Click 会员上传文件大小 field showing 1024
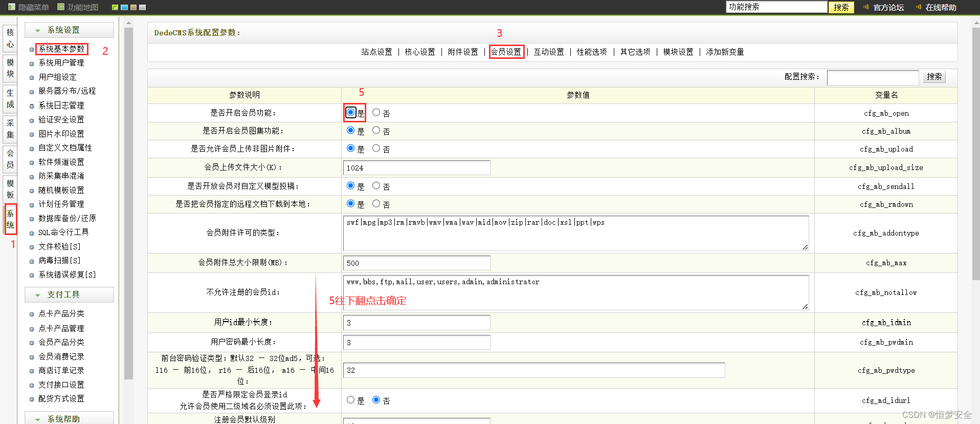 pos(416,168)
